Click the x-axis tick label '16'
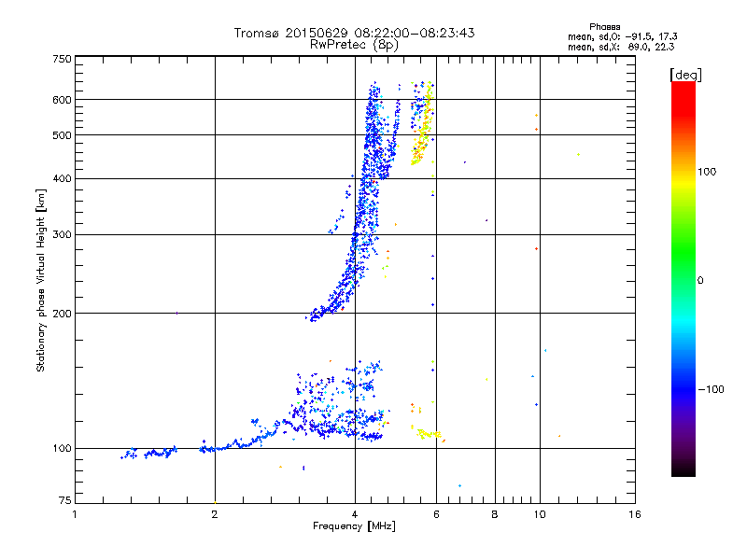747x560 pixels. [635, 514]
